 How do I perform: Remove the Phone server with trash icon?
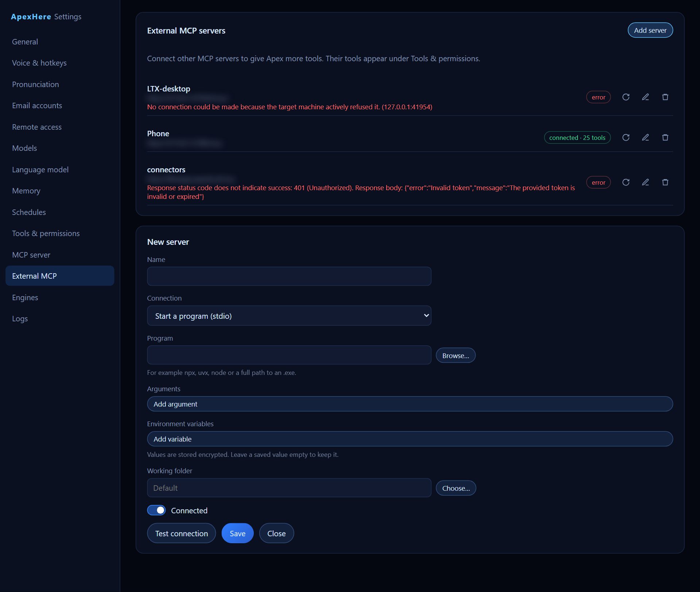[665, 137]
